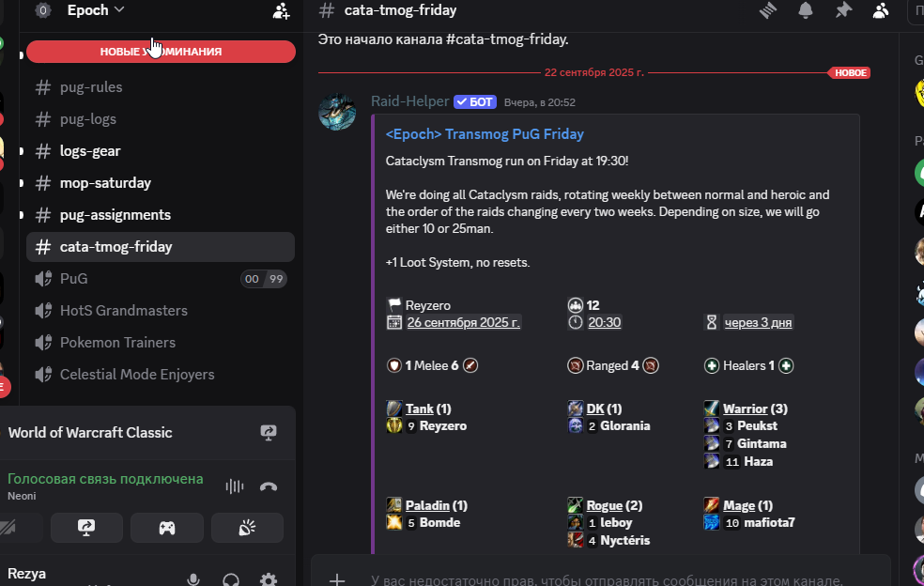Disconnect from voice with the hang-up icon

click(x=269, y=486)
